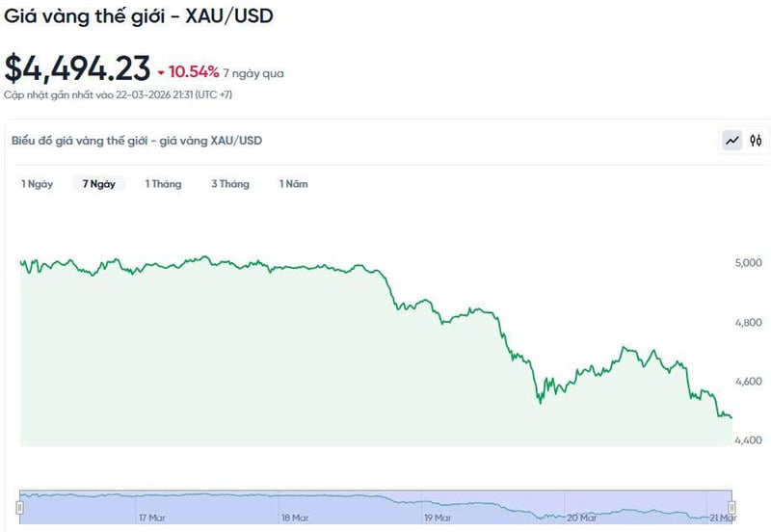Show the 1 Tháng price range

(163, 184)
